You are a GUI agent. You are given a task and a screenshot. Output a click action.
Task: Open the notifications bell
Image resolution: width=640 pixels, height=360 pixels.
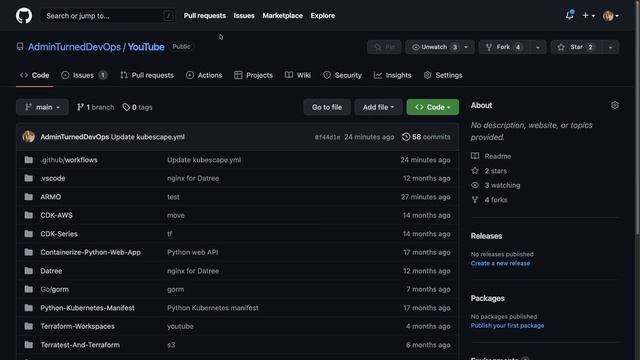569,16
